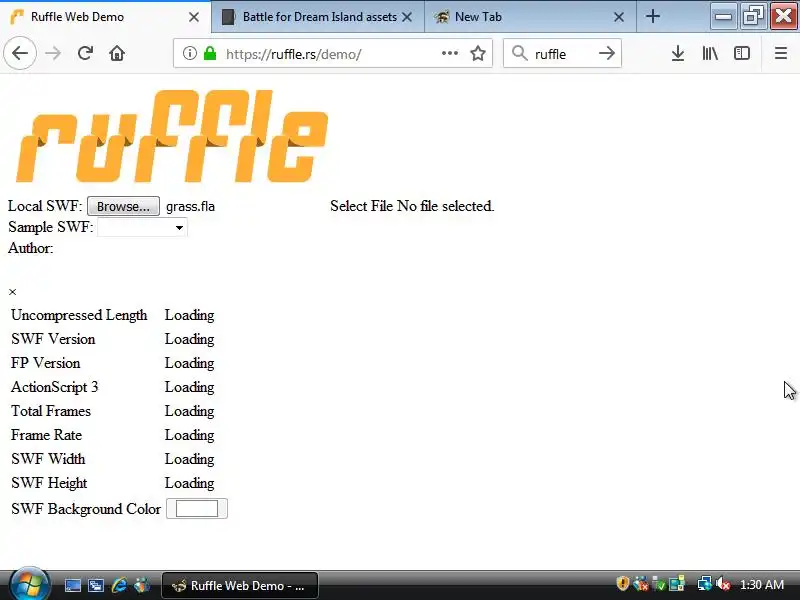Switch to the New Tab tab
The image size is (800, 600).
(530, 17)
